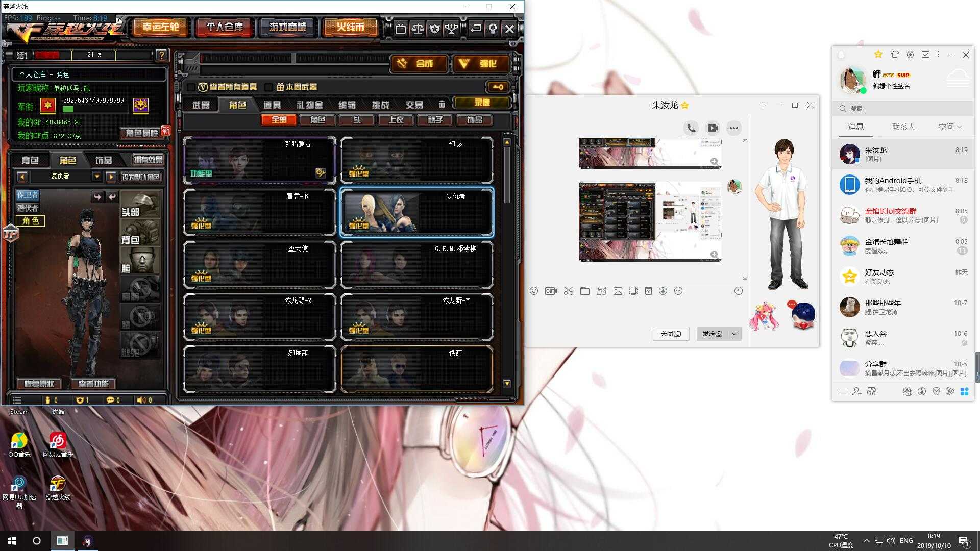
Task: Go to next character with right arrow
Action: tap(111, 177)
